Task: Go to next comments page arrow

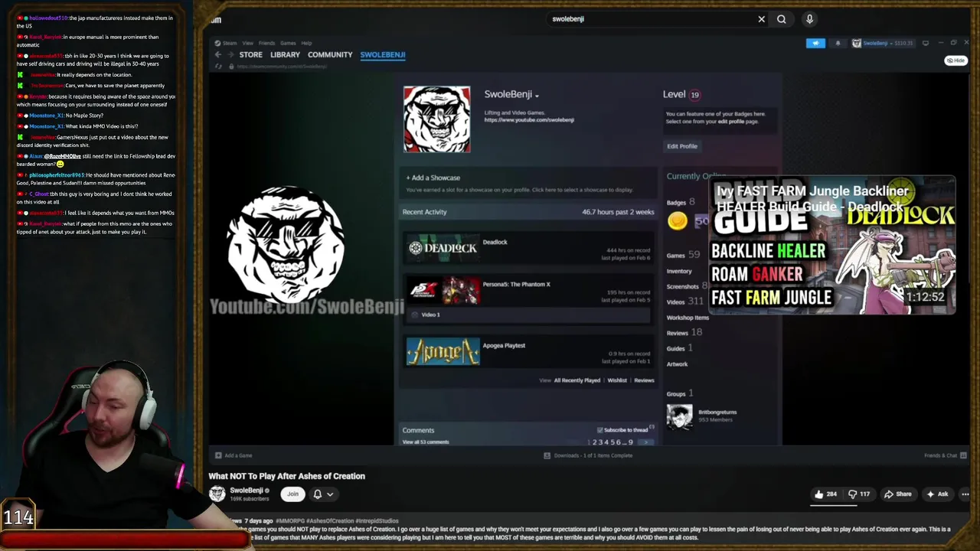Action: point(646,442)
